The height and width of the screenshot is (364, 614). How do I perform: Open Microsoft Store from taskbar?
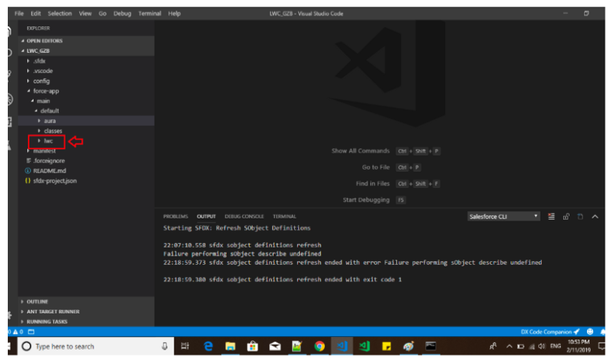pyautogui.click(x=252, y=346)
